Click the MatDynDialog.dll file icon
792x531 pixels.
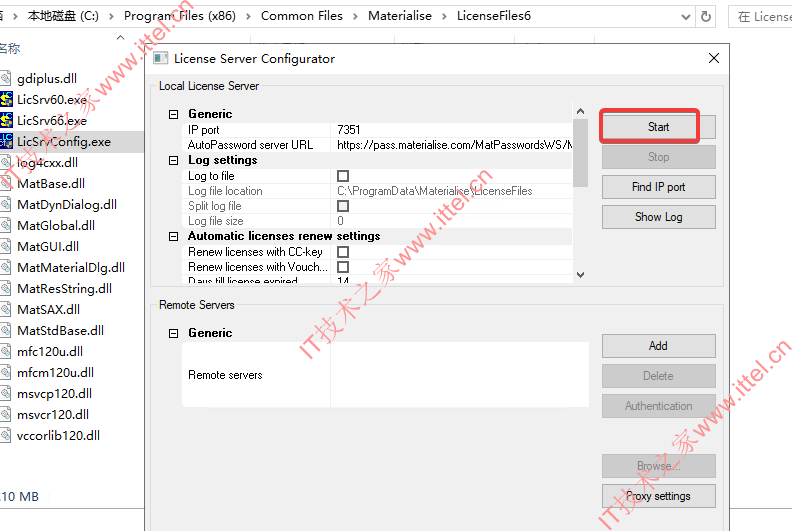[5, 205]
